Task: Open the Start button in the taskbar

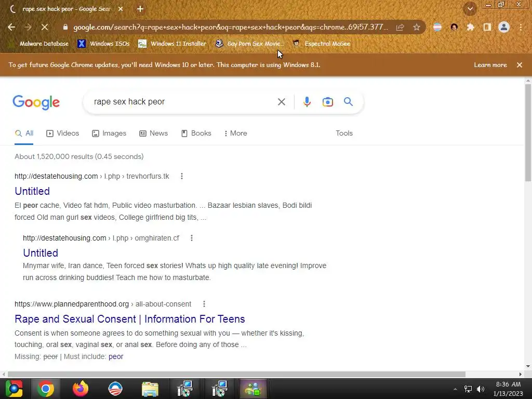Action: click(x=14, y=389)
